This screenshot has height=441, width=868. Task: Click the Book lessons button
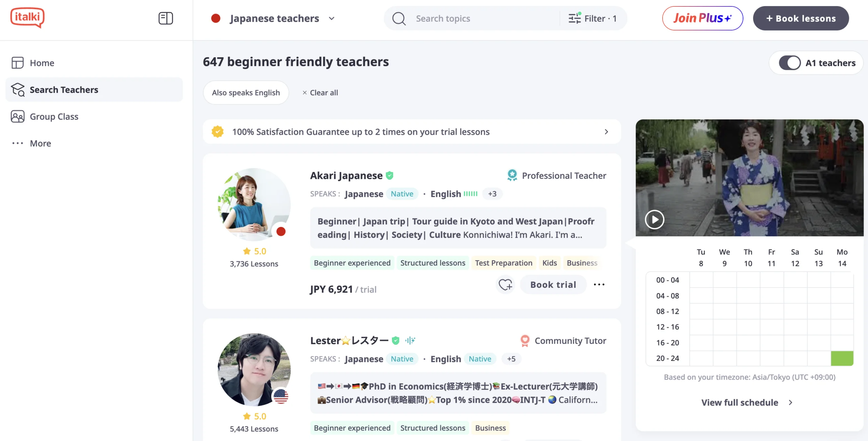[x=801, y=18]
